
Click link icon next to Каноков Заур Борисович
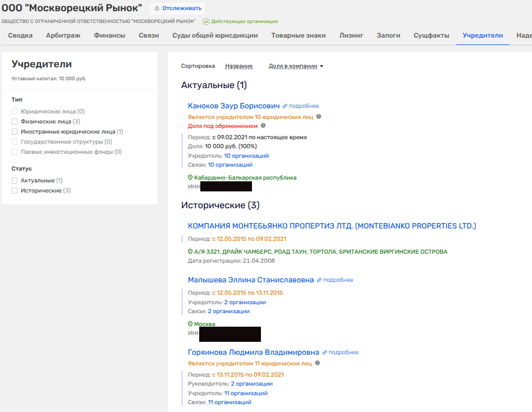[x=285, y=106]
